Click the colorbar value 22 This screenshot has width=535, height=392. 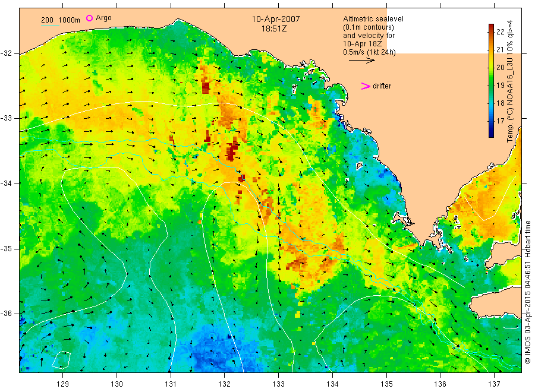tap(500, 31)
